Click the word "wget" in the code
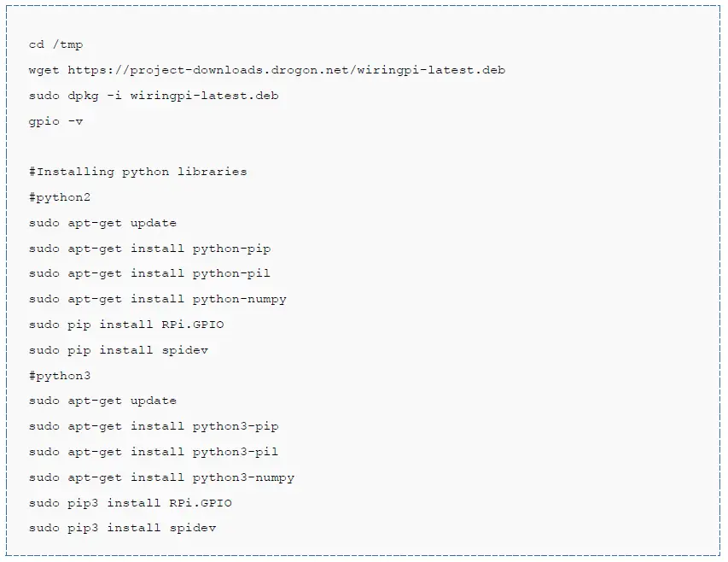Image resolution: width=728 pixels, height=562 pixels. pos(44,70)
